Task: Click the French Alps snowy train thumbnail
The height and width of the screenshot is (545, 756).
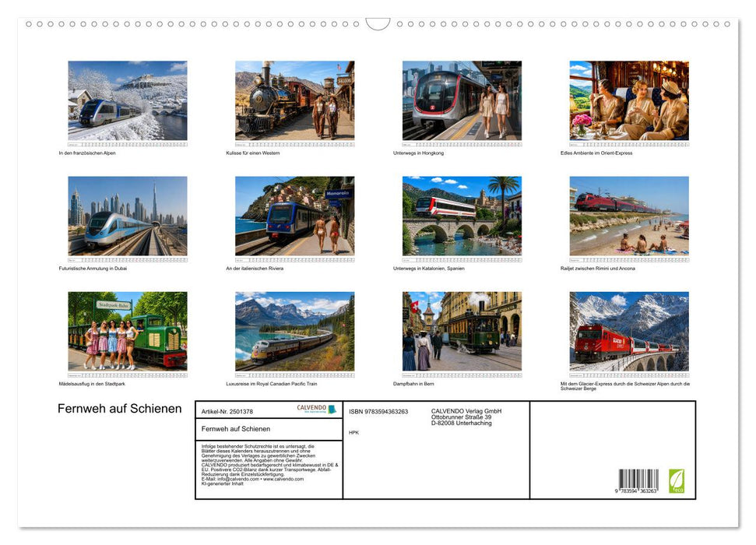Action: pyautogui.click(x=127, y=100)
